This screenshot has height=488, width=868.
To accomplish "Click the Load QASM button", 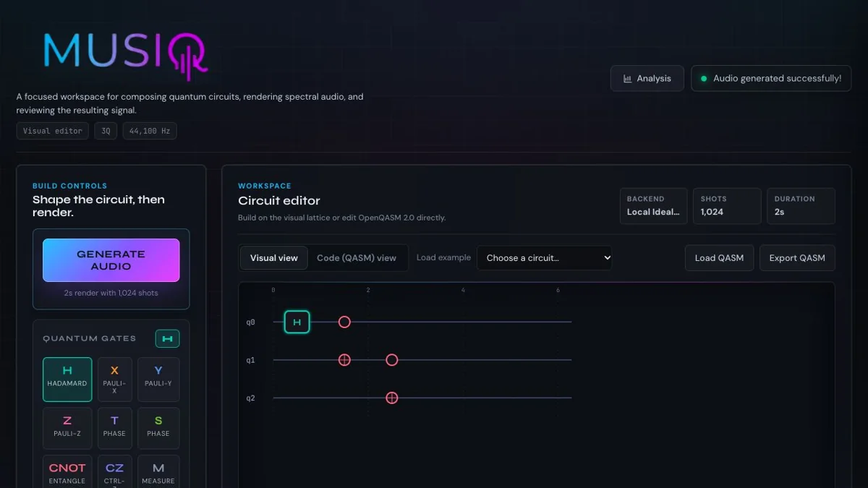I will [719, 258].
